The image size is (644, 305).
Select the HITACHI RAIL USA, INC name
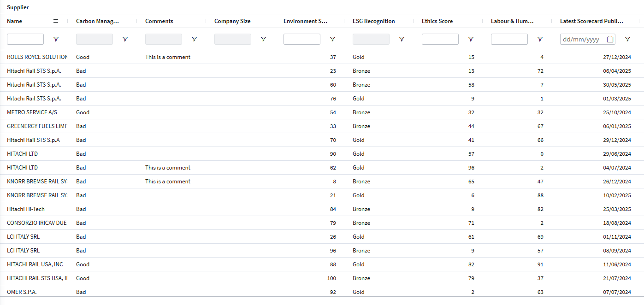click(35, 264)
